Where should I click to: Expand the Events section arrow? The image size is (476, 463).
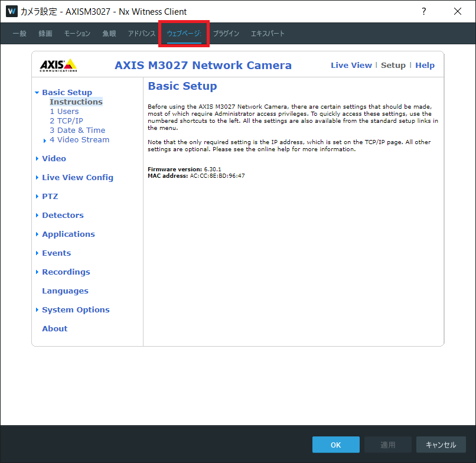pos(37,253)
